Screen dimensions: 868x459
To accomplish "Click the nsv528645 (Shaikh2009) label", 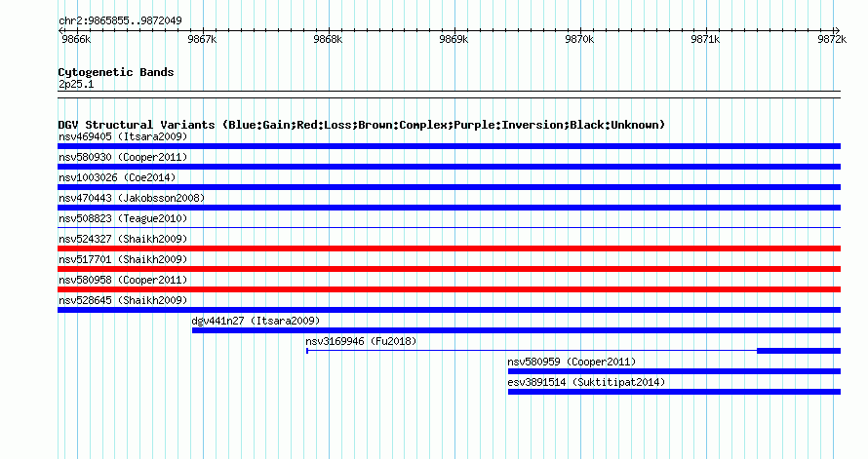I will pos(123,300).
